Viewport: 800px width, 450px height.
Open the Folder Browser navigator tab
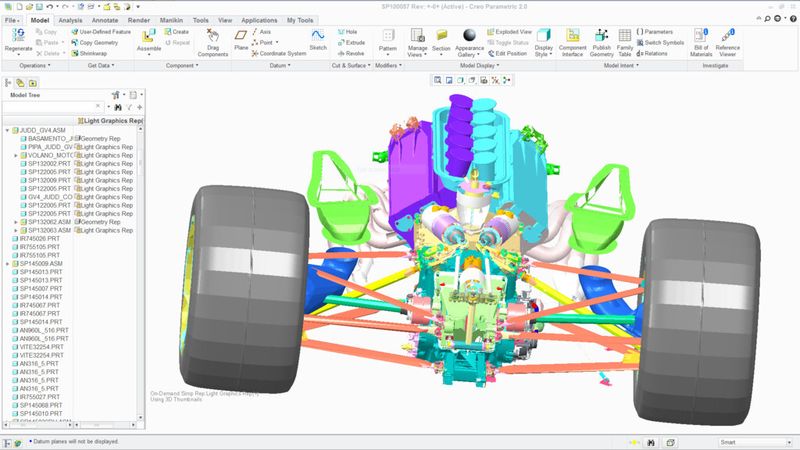[20, 83]
